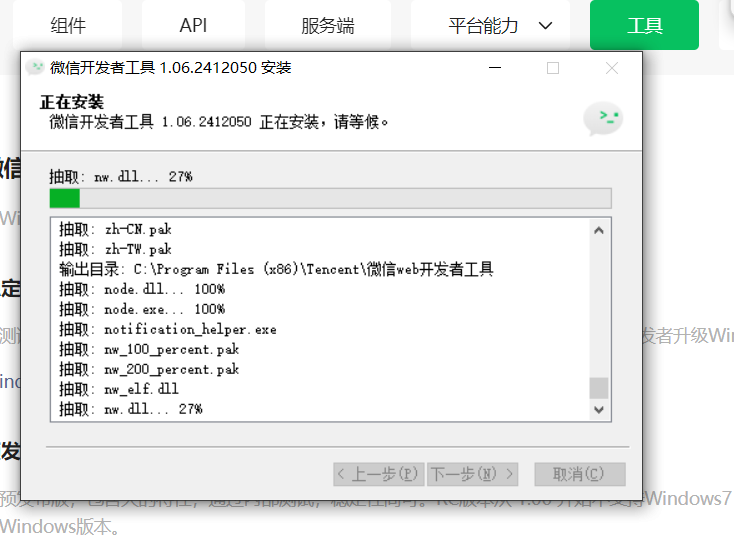Click the log scrollbar up arrow
The image size is (734, 535).
(599, 230)
